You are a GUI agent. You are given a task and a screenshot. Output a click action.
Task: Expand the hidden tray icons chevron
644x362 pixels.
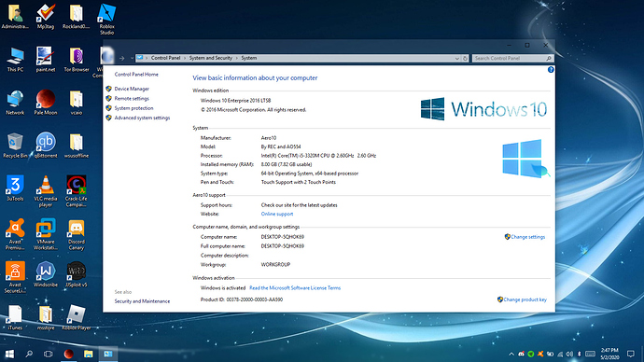511,354
